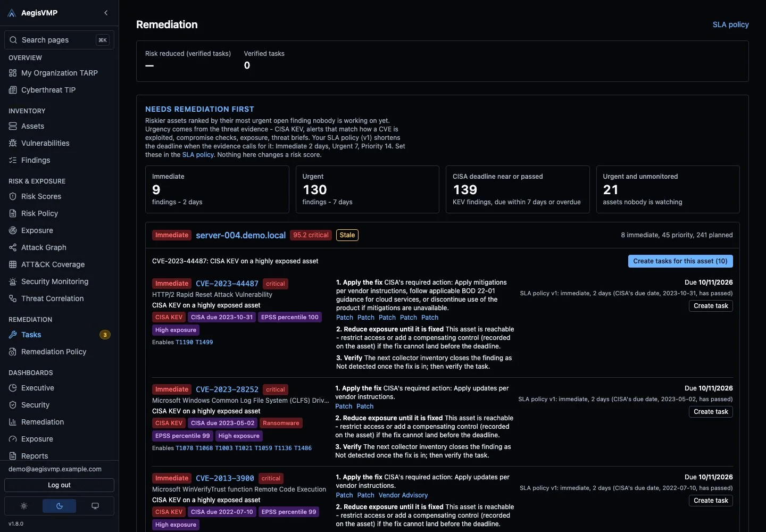Click the Executive pie chart icon
This screenshot has height=532, width=766.
click(x=13, y=388)
